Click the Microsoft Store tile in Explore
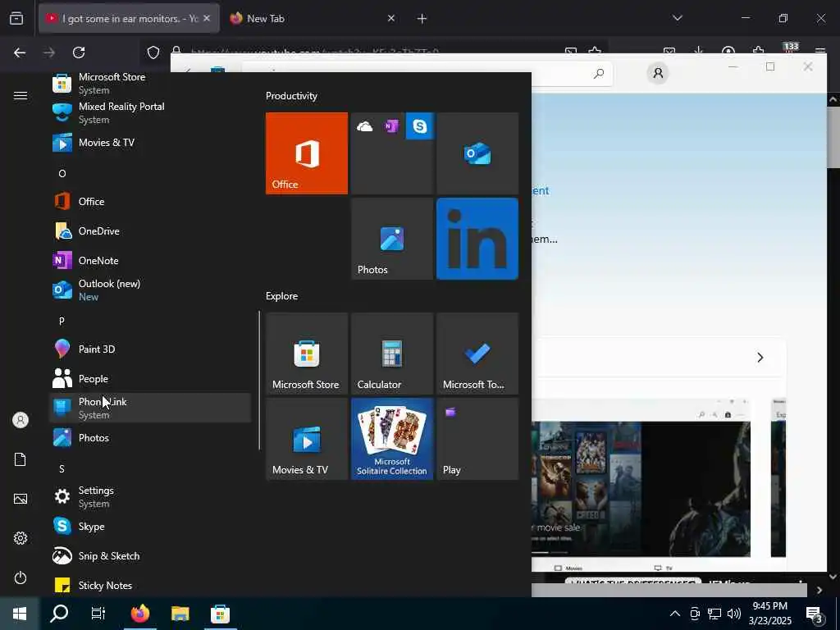Viewport: 840px width, 630px height. point(307,354)
